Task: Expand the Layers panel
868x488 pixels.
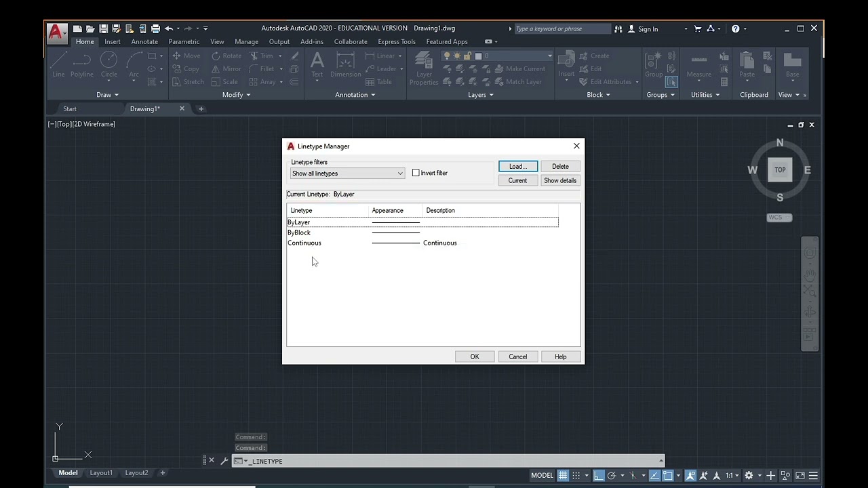Action: (x=481, y=95)
